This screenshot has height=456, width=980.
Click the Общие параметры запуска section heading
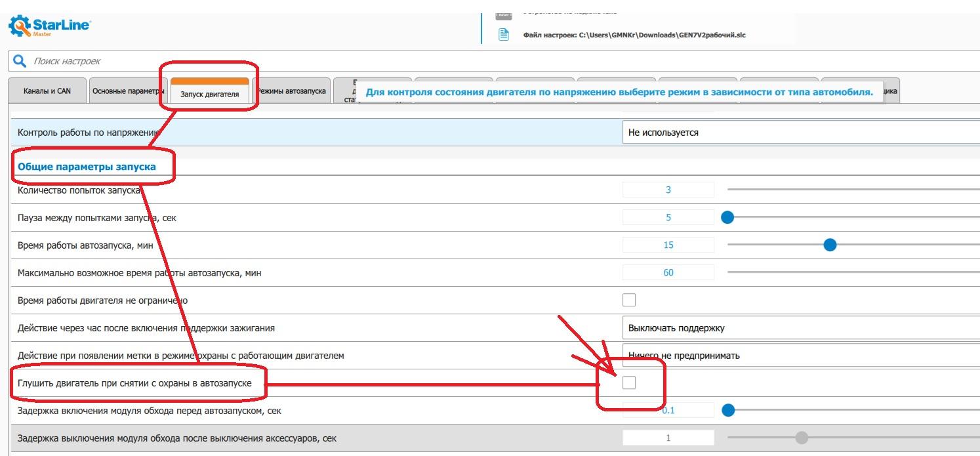pyautogui.click(x=87, y=167)
